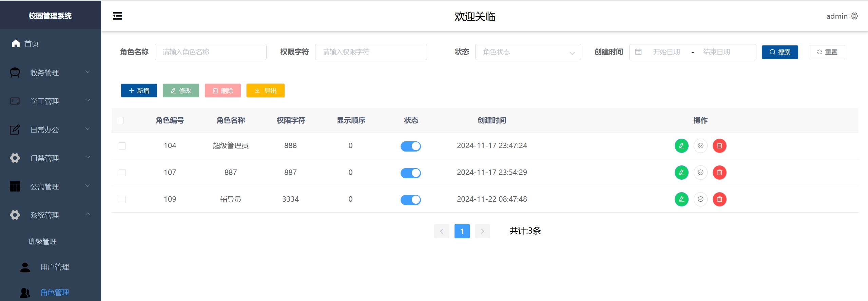Go to previous page arrow
The image size is (868, 301).
click(x=442, y=231)
